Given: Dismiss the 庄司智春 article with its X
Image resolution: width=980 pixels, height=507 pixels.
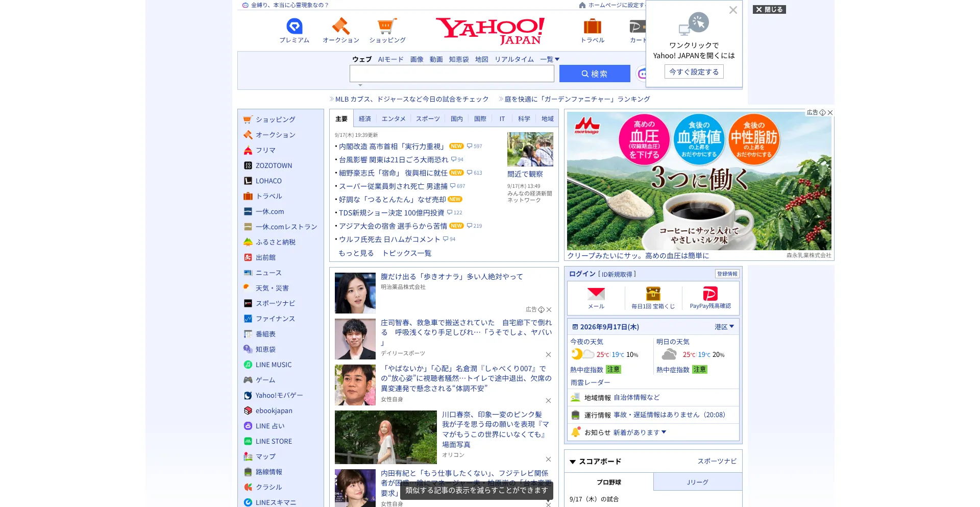Looking at the screenshot, I should click(x=548, y=354).
